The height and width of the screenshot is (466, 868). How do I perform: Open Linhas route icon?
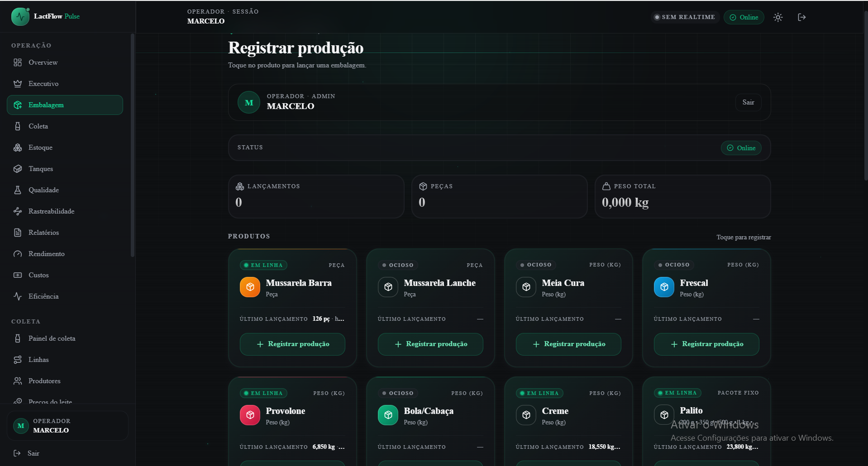[18, 360]
